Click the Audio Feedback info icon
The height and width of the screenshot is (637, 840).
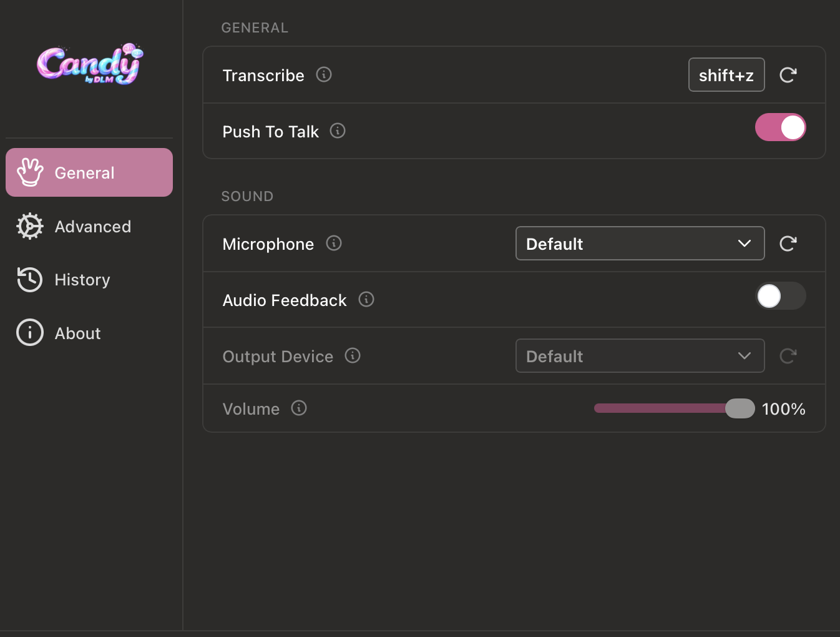pos(366,299)
